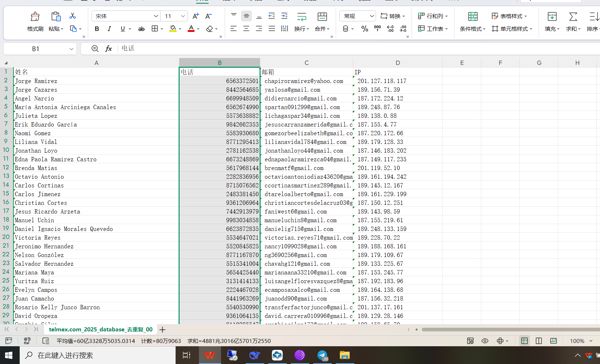The height and width of the screenshot is (364, 600).
Task: Apply strikethrough formatting
Action: pos(141,29)
